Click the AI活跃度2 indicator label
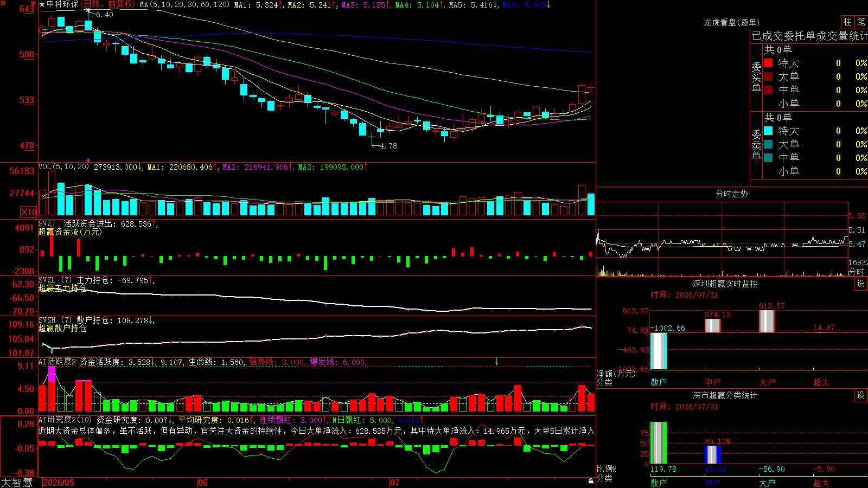The width and height of the screenshot is (868, 488). pos(58,362)
